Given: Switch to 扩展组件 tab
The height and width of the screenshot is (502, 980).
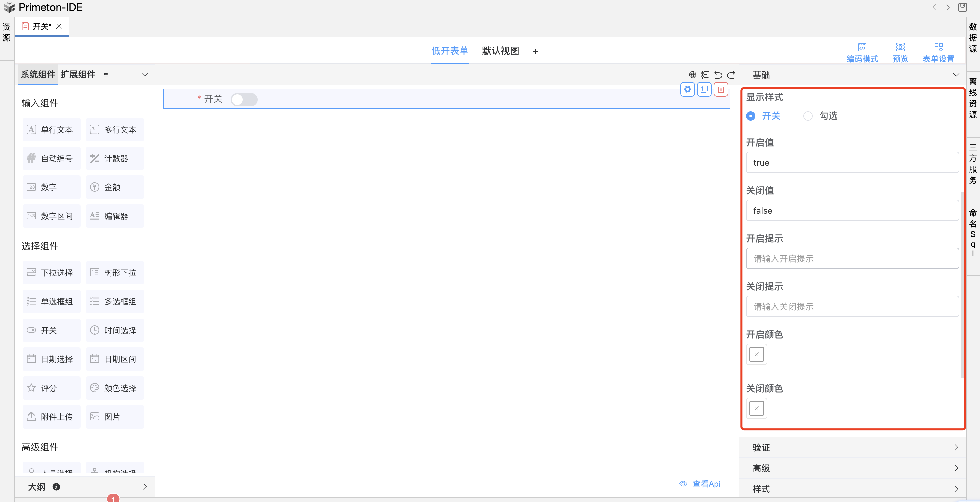Looking at the screenshot, I should (78, 75).
